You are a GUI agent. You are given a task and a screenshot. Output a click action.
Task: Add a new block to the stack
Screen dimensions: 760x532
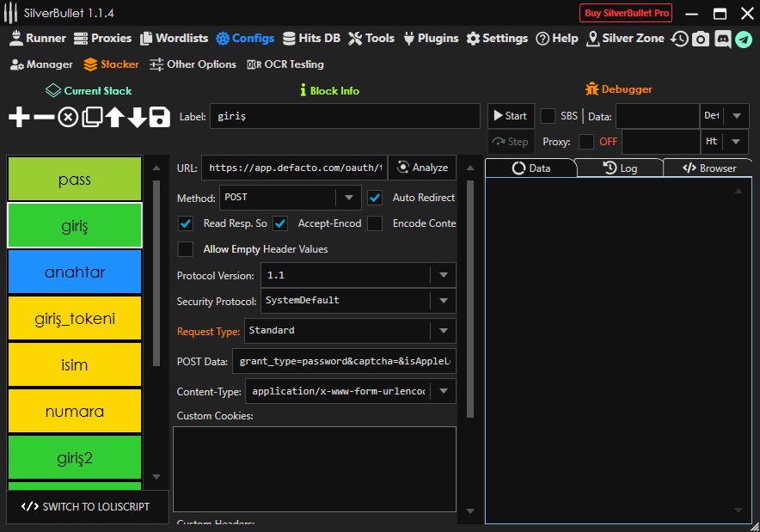point(19,117)
